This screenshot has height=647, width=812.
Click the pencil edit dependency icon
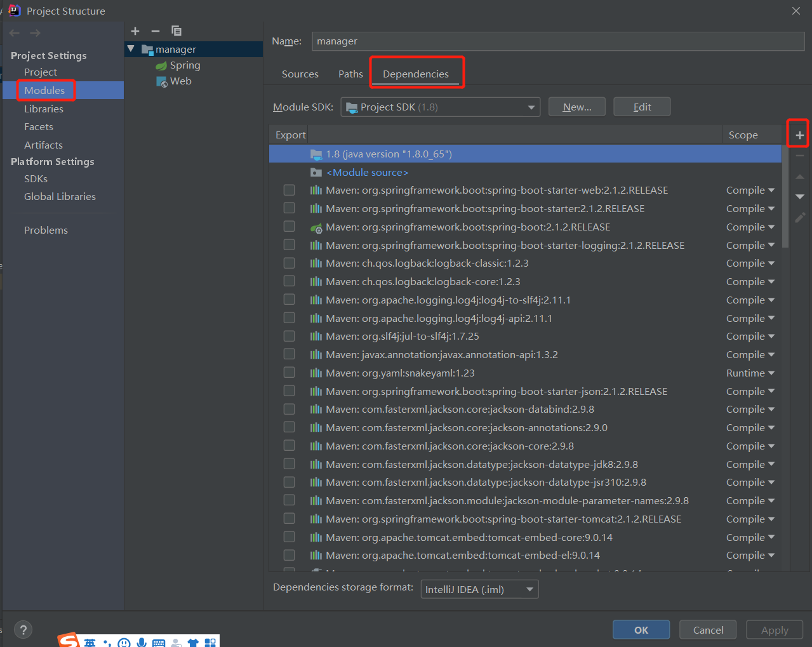[800, 218]
